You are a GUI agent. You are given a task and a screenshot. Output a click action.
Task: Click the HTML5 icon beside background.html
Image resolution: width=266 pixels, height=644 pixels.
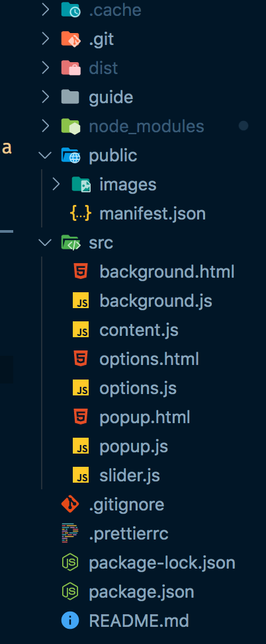click(81, 272)
